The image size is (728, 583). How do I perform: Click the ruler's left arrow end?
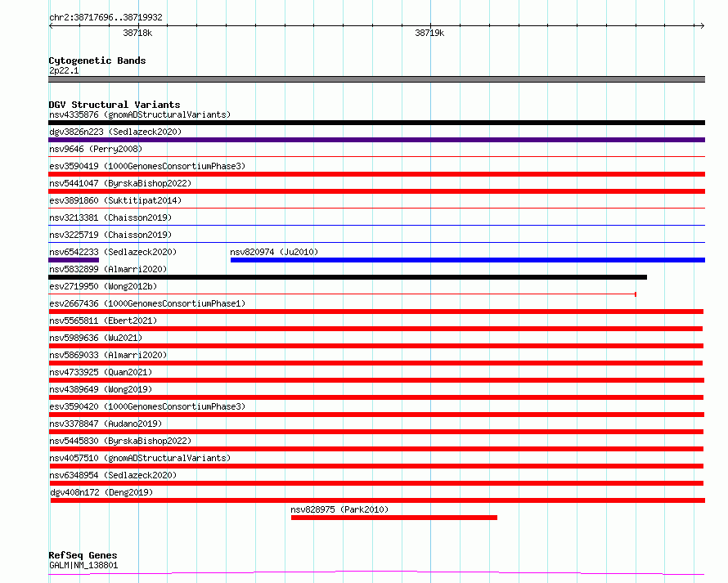click(51, 26)
